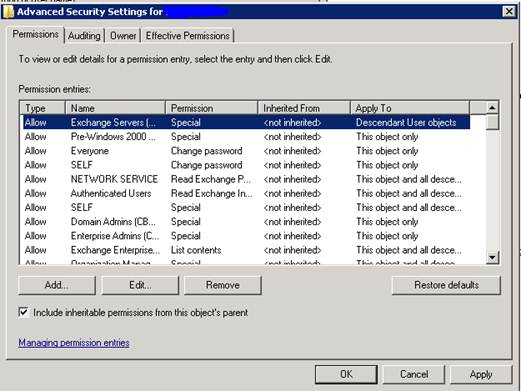Viewport: 521px width, 391px height.
Task: Toggle Include inheritable permissions checkbox
Action: [23, 312]
